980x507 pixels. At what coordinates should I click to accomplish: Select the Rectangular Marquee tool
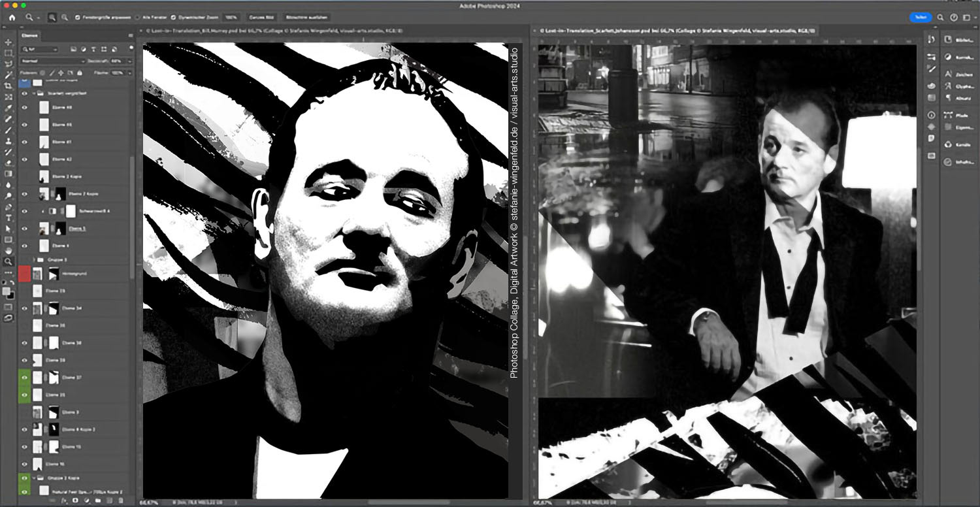[8, 53]
